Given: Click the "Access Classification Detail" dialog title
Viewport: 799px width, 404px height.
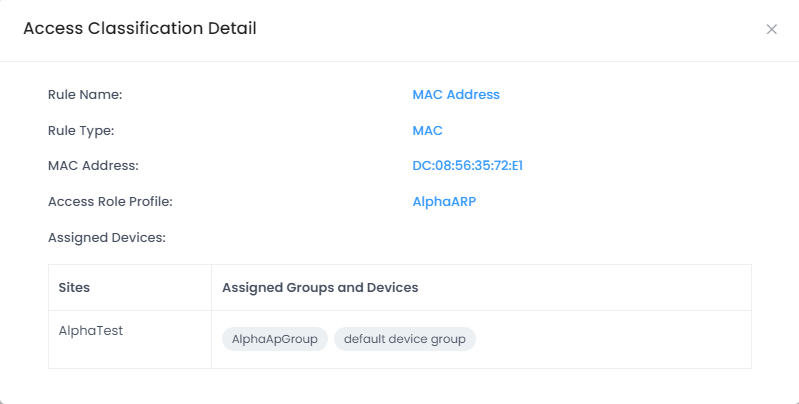Looking at the screenshot, I should click(140, 29).
